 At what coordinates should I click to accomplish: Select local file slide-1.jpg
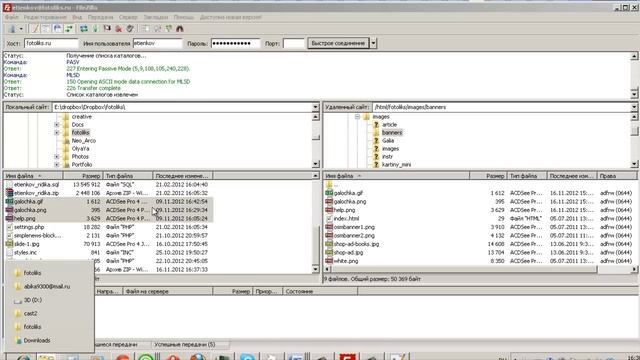27,244
